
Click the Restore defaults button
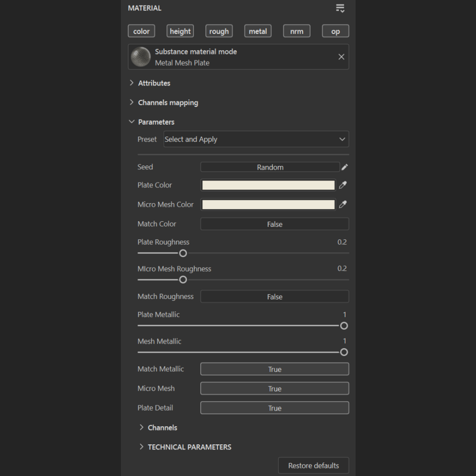coord(314,466)
